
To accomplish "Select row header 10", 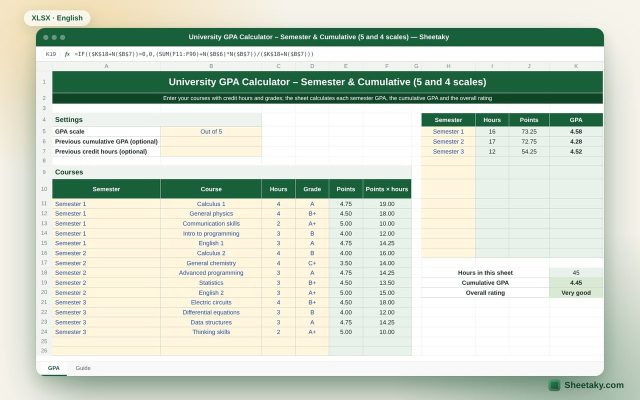I will [44, 189].
